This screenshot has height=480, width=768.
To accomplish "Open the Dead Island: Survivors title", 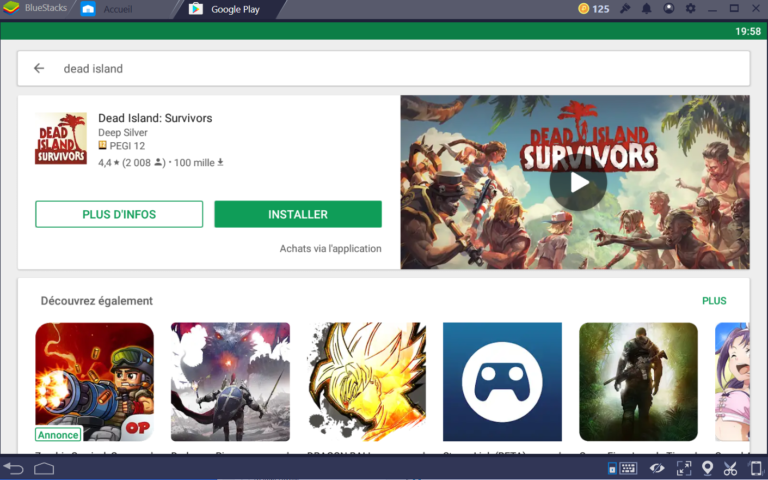I will click(155, 118).
